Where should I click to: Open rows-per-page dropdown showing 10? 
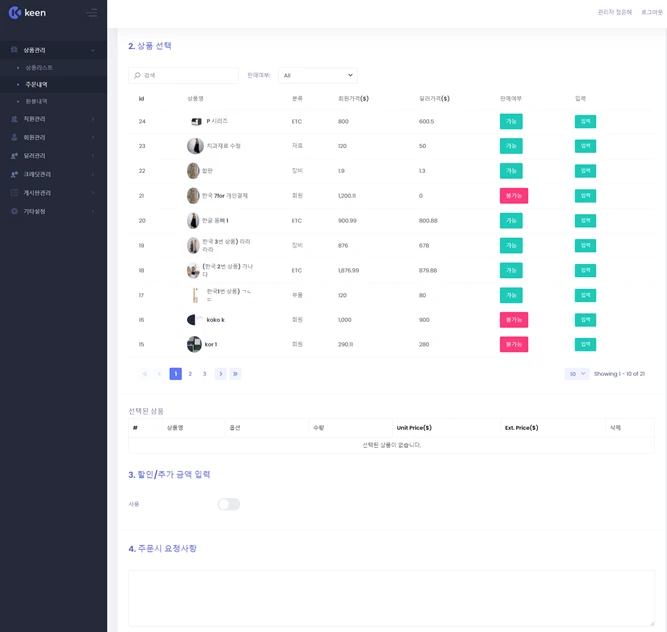(577, 374)
